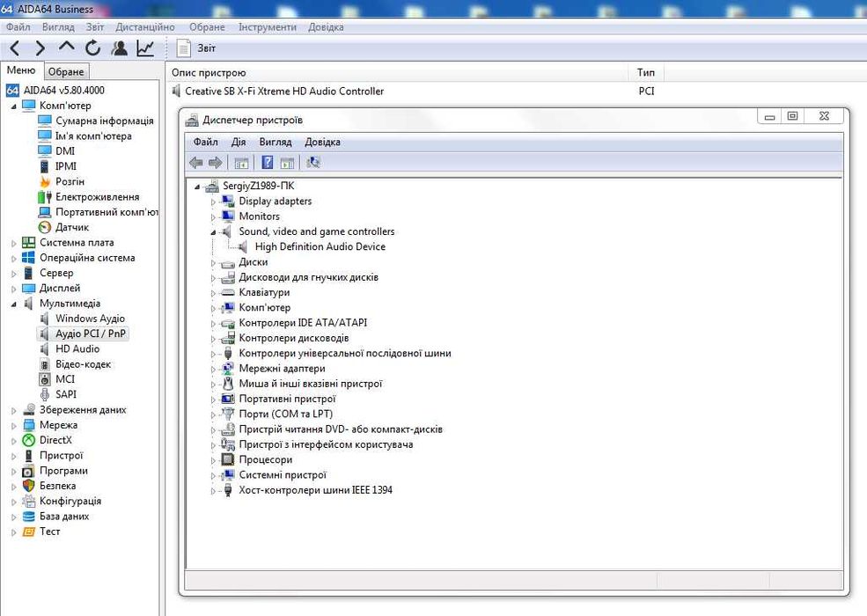
Task: Click the AIDA64 forward navigation arrow
Action: click(x=40, y=48)
